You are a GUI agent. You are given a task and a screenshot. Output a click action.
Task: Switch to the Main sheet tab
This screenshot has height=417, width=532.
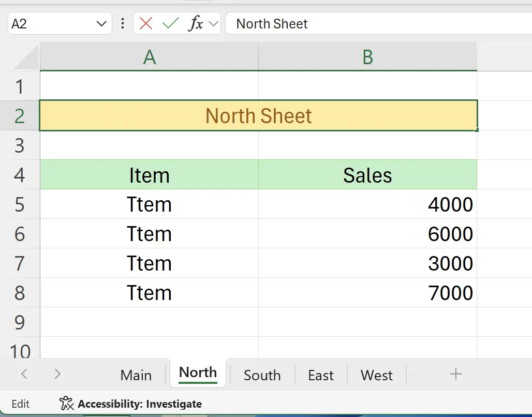click(x=136, y=375)
